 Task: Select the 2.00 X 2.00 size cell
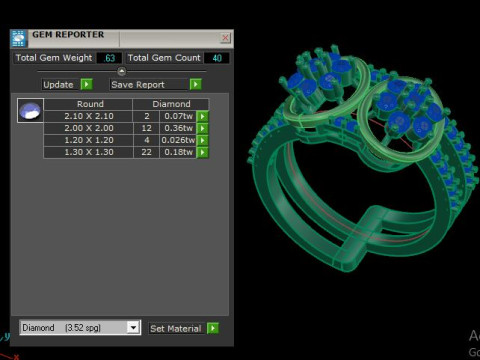[88, 128]
